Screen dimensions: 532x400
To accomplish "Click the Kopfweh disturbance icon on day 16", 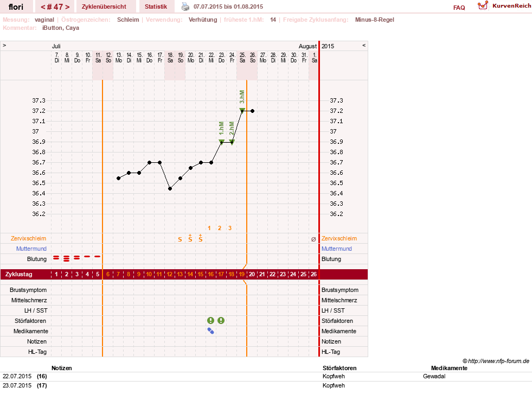I will tap(211, 321).
